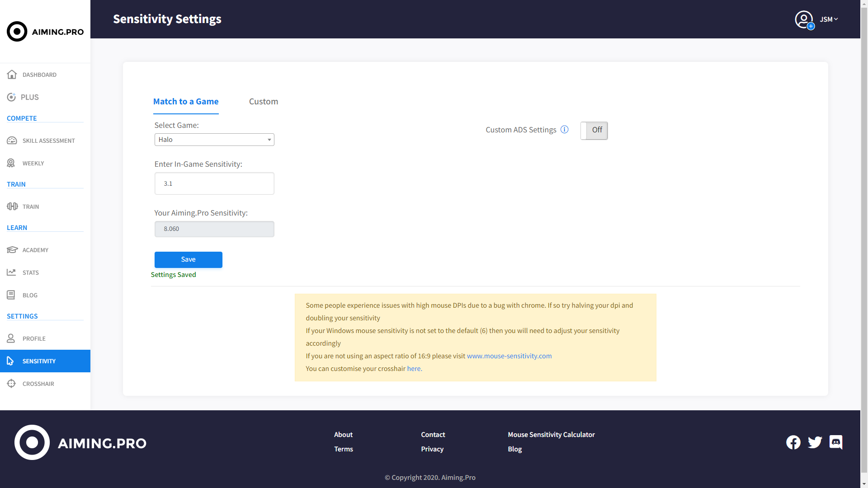Click the In-Game Sensitivity input field
The image size is (868, 488).
tap(214, 183)
